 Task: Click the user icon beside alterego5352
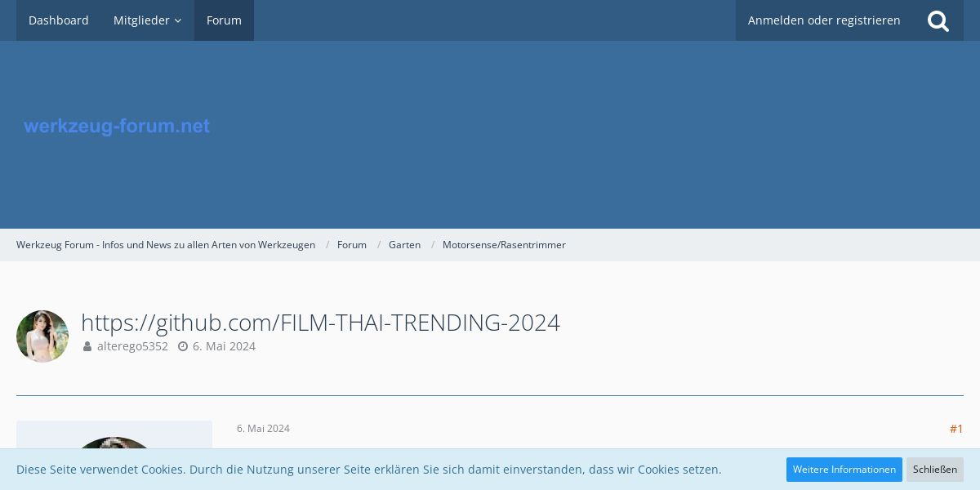click(x=87, y=346)
